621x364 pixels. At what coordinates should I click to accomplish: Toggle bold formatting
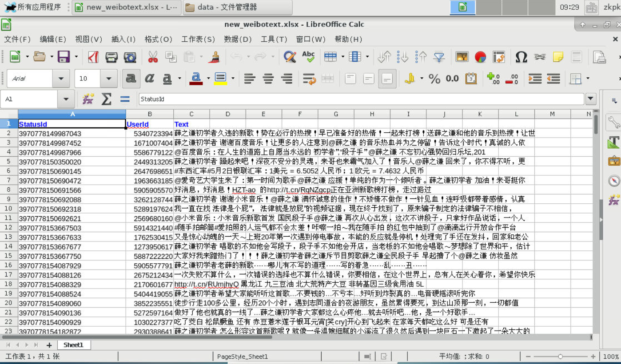[131, 79]
